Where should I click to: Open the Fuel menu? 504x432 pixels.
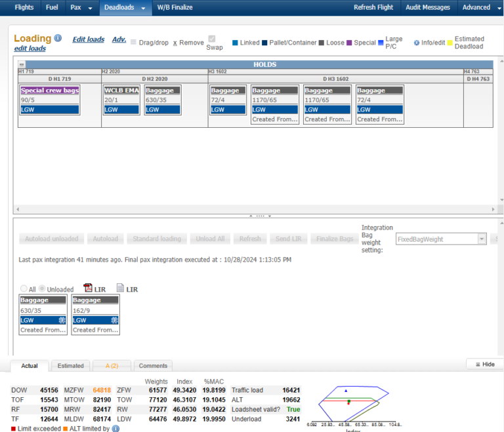pos(52,7)
